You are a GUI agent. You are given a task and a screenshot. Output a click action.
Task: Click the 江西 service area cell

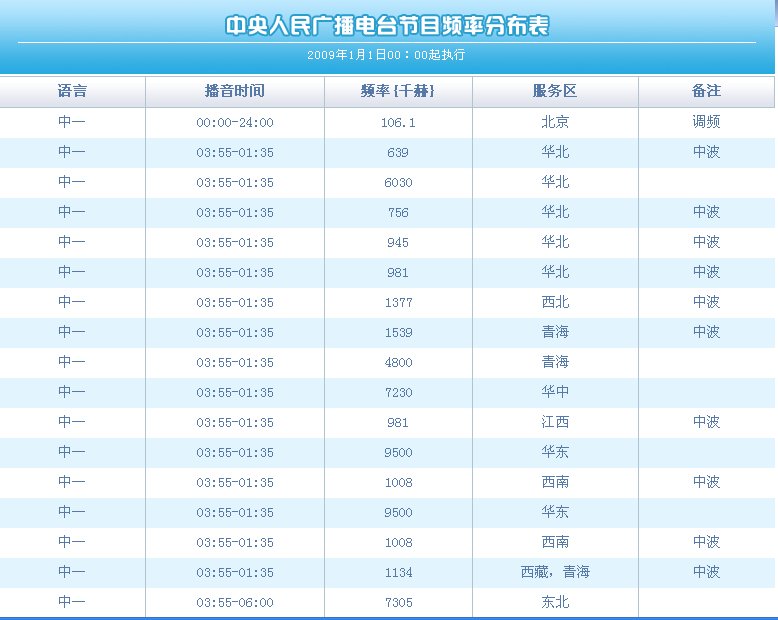coord(555,422)
